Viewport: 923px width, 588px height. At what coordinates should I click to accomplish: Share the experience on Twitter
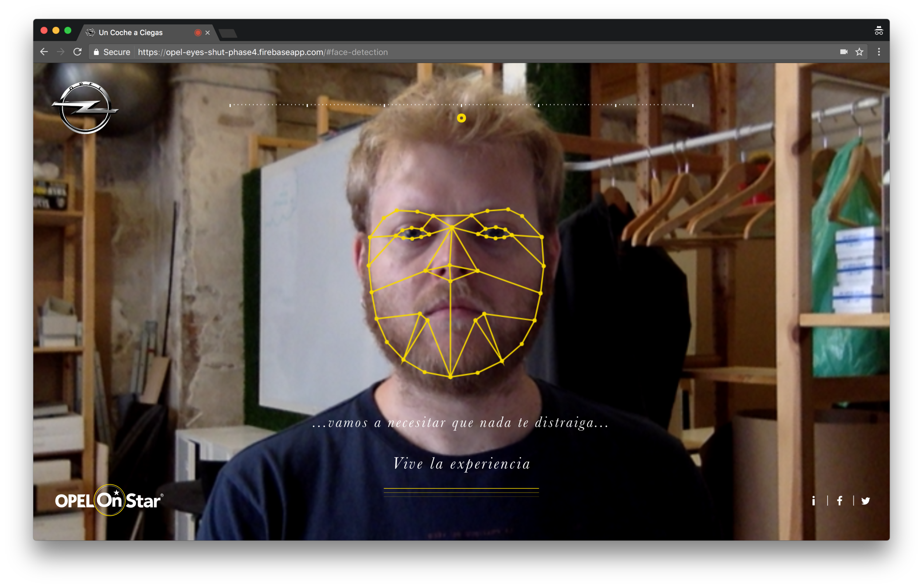[x=865, y=501]
